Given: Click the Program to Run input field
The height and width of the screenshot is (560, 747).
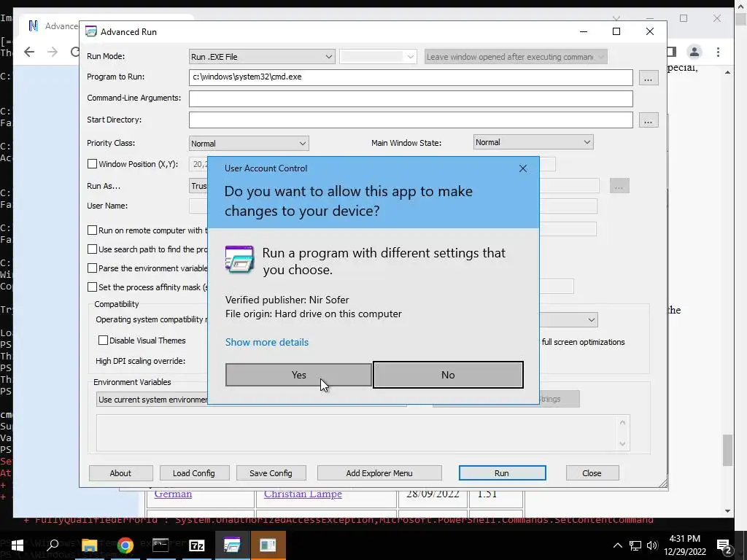Looking at the screenshot, I should coord(411,77).
